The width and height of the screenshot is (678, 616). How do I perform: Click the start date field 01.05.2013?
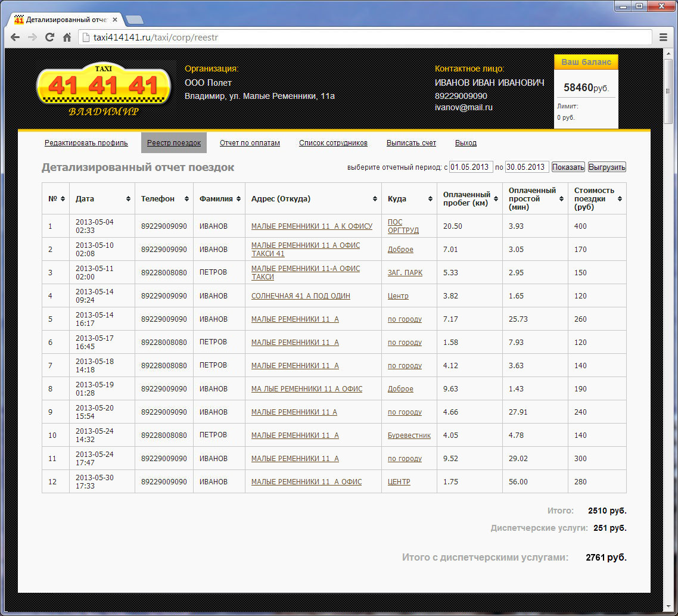[471, 167]
